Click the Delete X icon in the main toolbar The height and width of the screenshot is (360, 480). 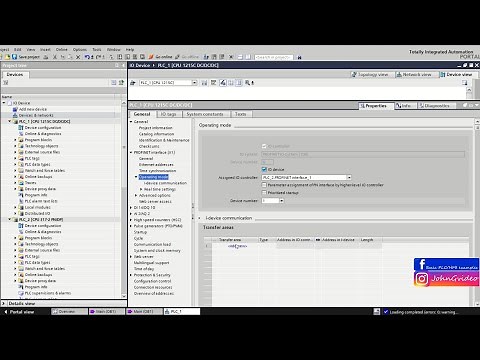coord(78,57)
